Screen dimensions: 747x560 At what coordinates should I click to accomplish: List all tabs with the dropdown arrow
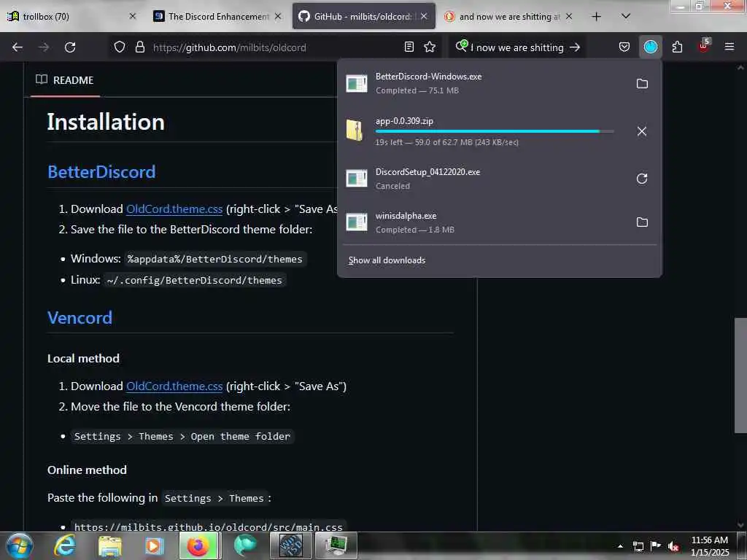pyautogui.click(x=626, y=16)
